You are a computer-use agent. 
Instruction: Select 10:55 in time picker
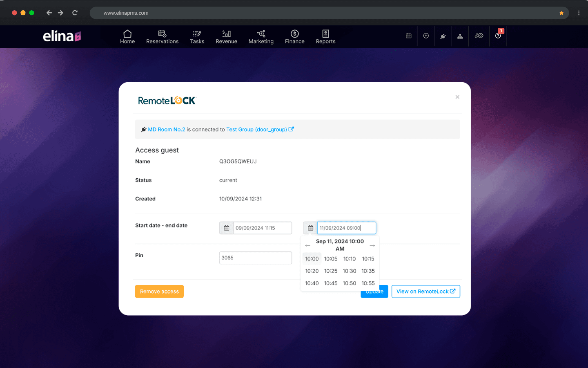tap(368, 283)
